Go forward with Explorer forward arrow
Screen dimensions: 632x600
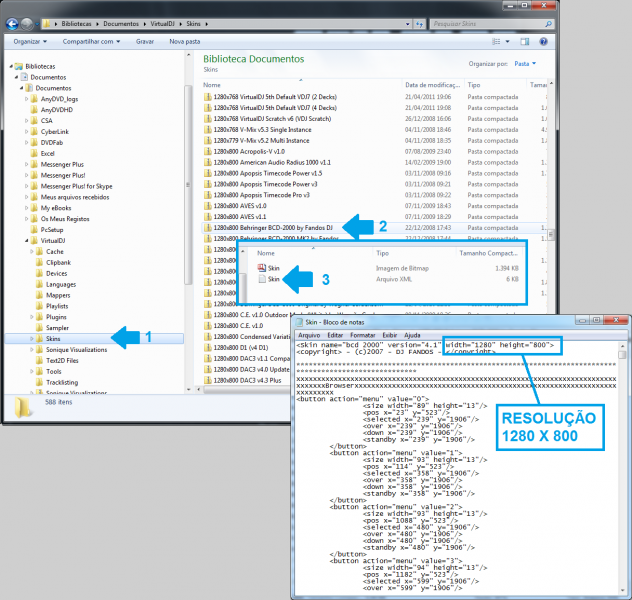click(x=27, y=24)
